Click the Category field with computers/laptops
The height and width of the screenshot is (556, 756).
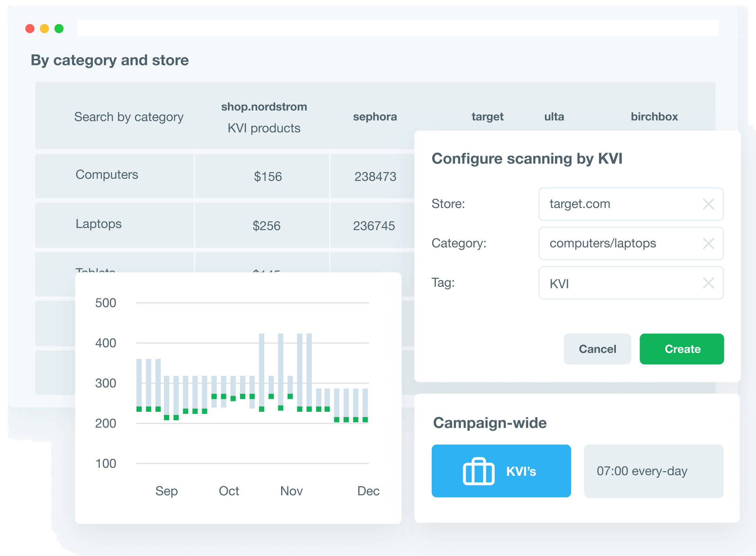pyautogui.click(x=620, y=243)
